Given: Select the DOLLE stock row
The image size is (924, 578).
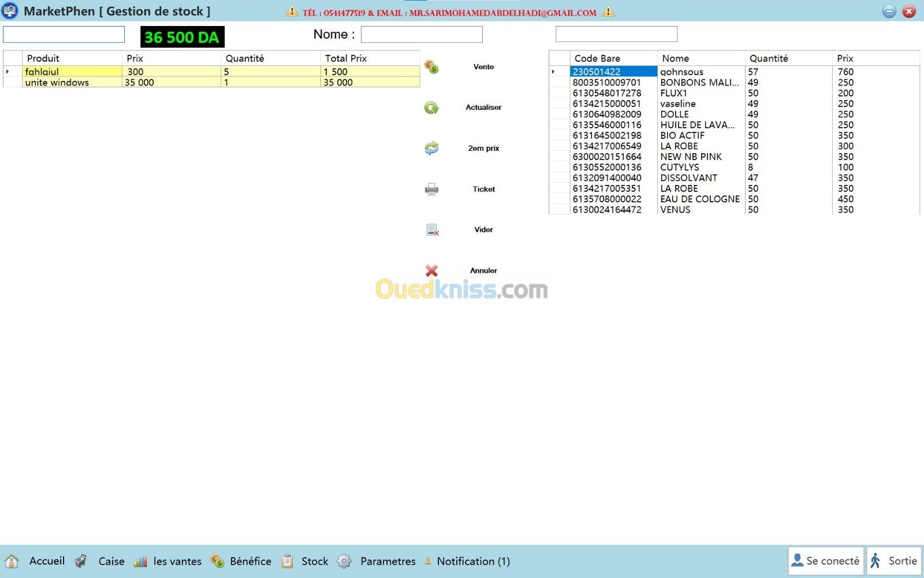Looking at the screenshot, I should [x=734, y=114].
